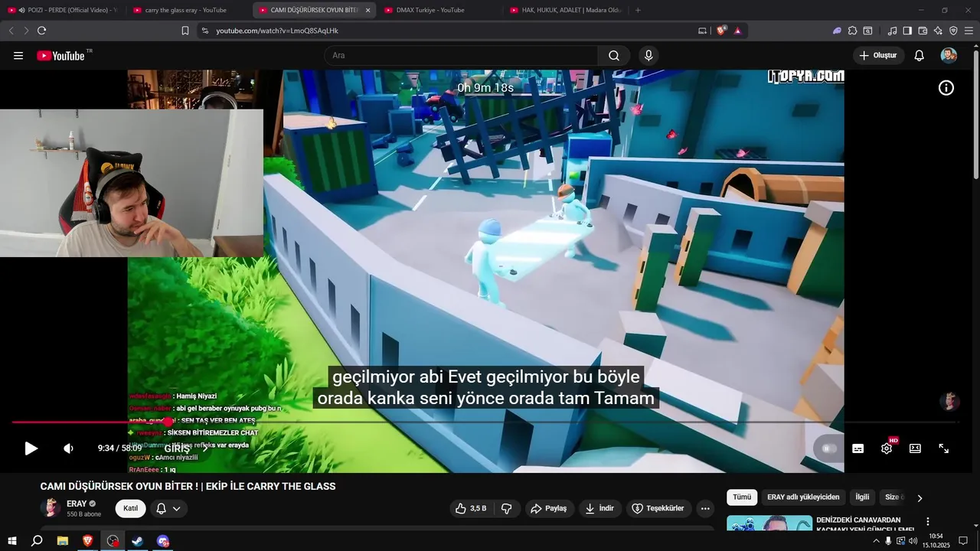Mute the video with speaker icon
980x551 pixels.
(x=68, y=448)
